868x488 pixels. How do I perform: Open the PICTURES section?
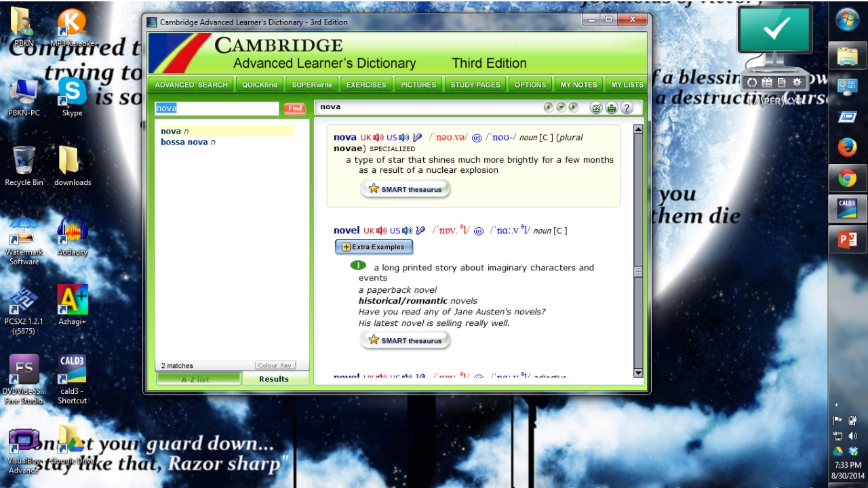click(418, 85)
